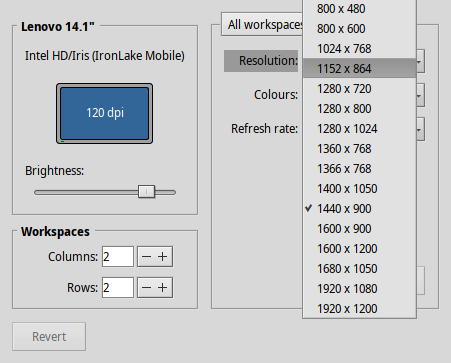Screen dimensions: 451x363
Task: Pick 1920 x 1200 resolution
Action: pos(359,309)
